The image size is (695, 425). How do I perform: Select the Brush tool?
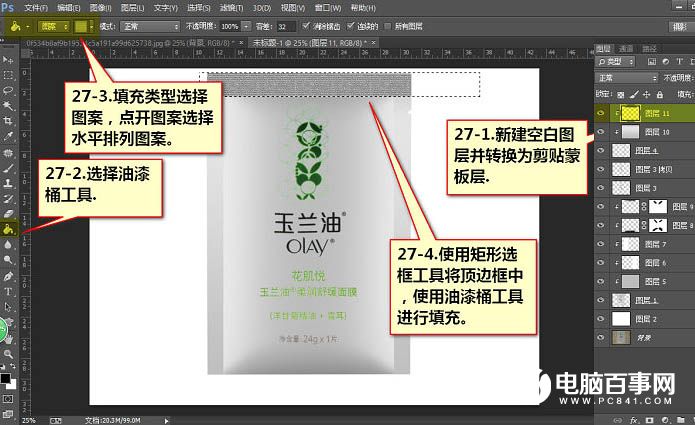click(8, 168)
